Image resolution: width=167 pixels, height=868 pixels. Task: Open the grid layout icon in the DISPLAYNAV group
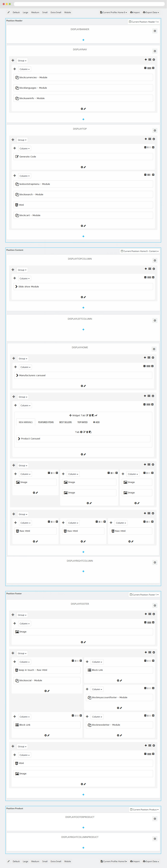150,60
